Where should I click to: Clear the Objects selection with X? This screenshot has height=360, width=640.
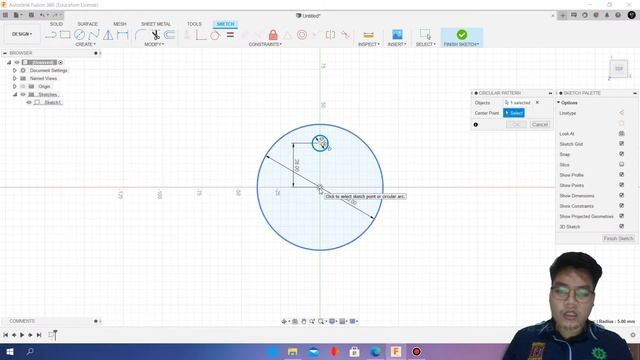tap(537, 102)
